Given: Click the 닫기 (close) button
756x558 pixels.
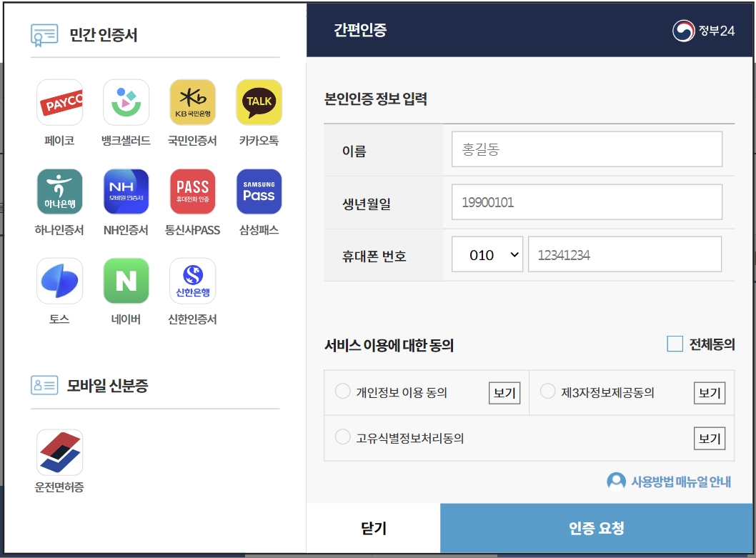Looking at the screenshot, I should click(x=373, y=528).
